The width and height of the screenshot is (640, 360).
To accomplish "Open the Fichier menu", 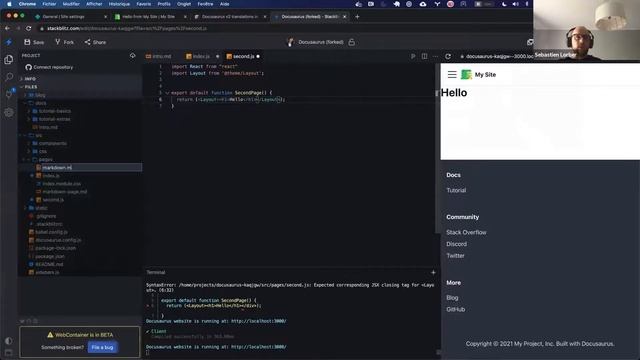I will [49, 4].
